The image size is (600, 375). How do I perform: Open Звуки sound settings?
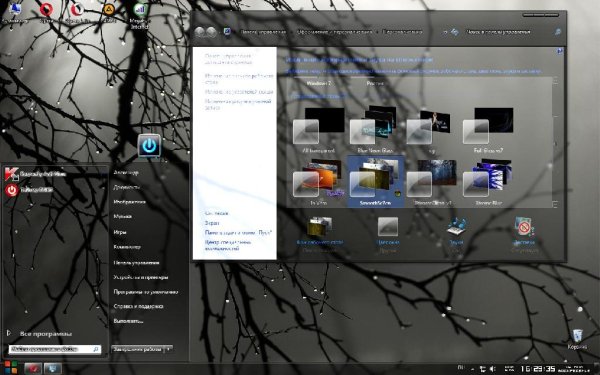[456, 234]
